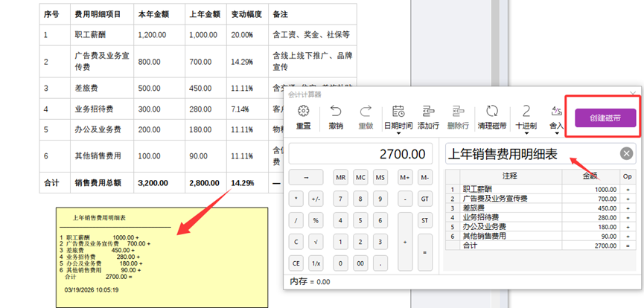Click the 删除行 (delete row) icon
Viewport: 644px width, 308px height.
pos(458,112)
